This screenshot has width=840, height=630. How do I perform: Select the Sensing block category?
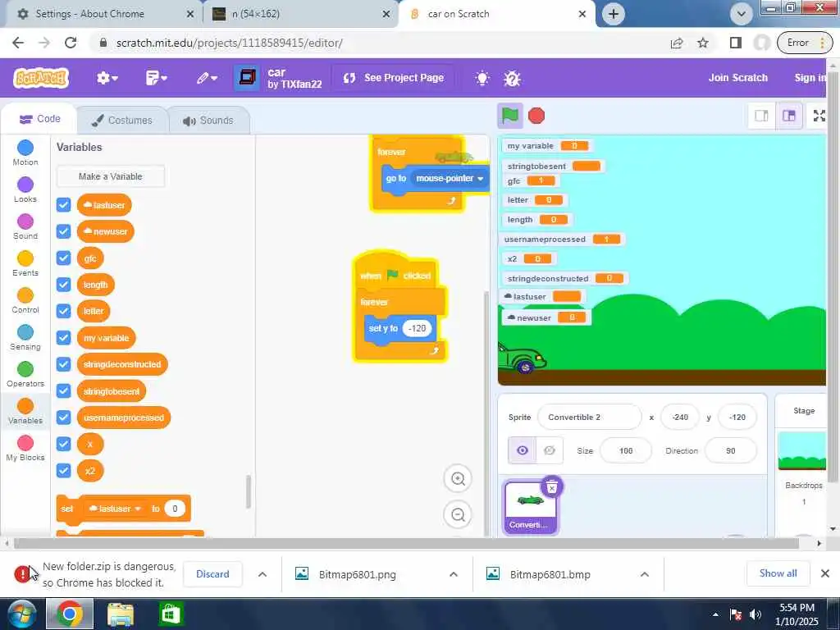coord(25,337)
